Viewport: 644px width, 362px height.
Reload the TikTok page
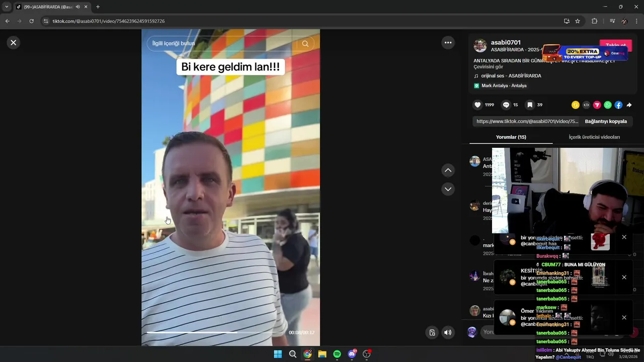(31, 21)
